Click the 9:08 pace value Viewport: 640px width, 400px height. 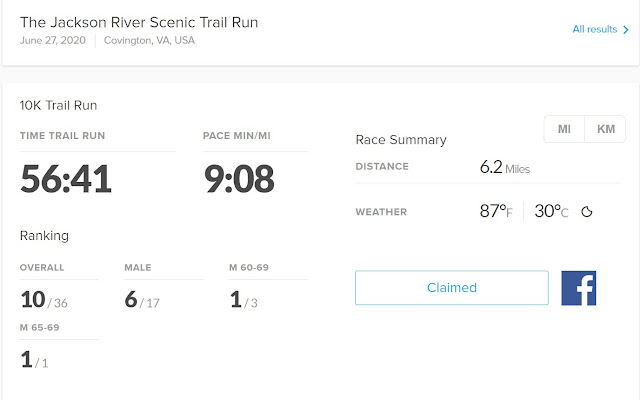click(238, 179)
